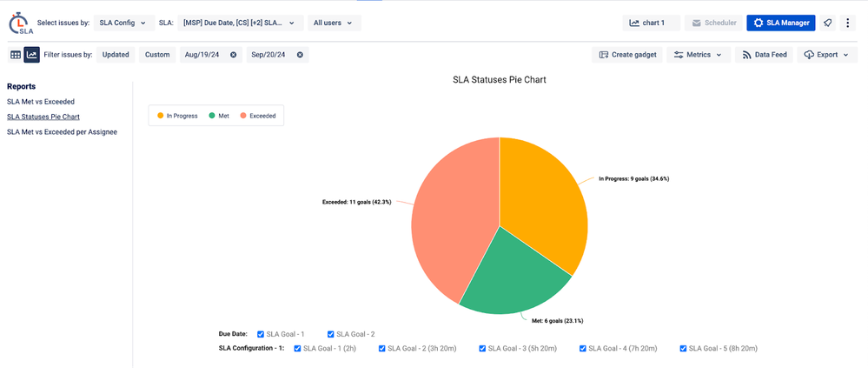Clear the Sep/20/24 end date
The image size is (868, 368).
click(x=300, y=55)
